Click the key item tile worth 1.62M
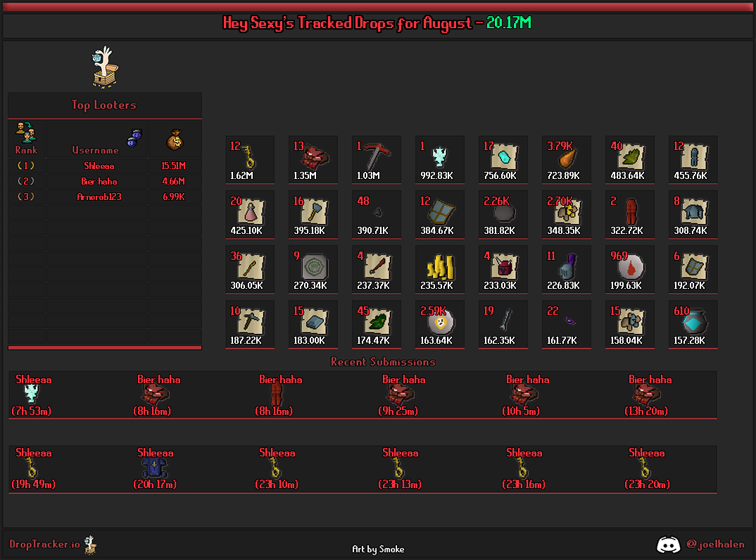The width and height of the screenshot is (756, 560). (x=250, y=160)
